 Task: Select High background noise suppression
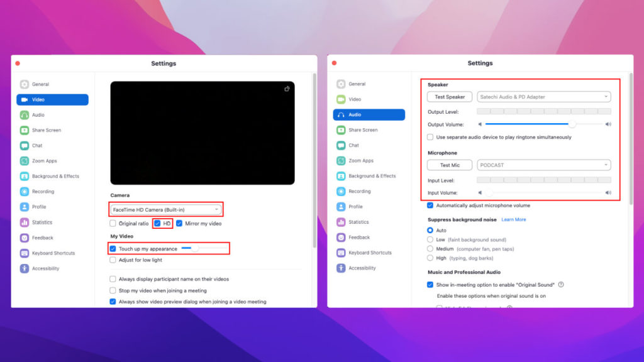[430, 258]
